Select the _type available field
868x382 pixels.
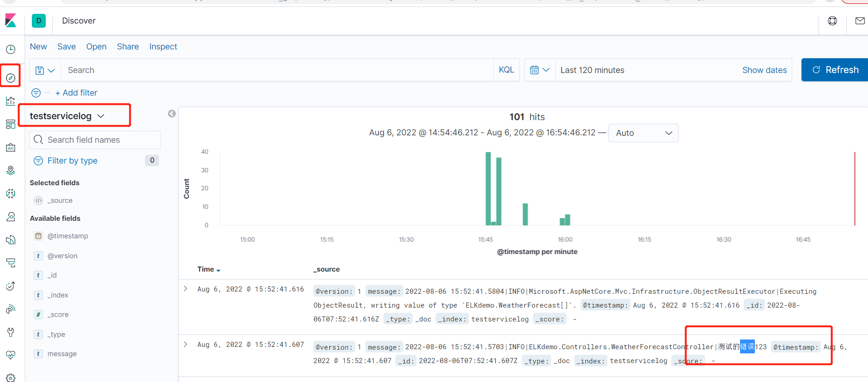(56, 334)
